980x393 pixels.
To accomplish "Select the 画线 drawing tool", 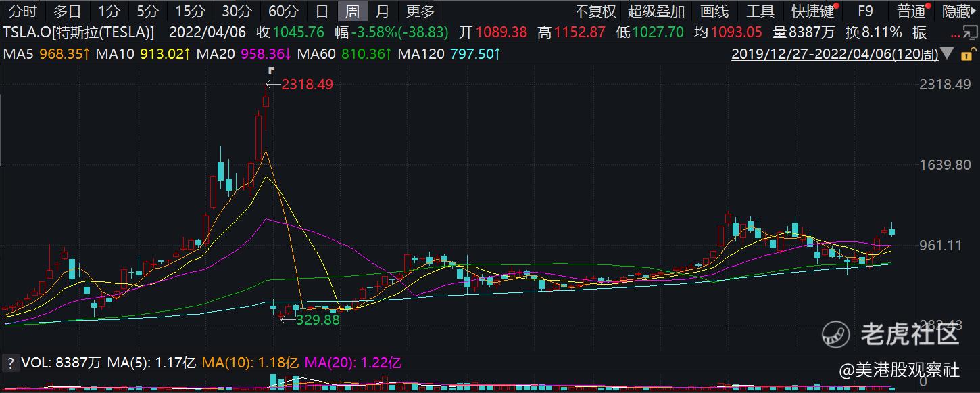I will point(714,11).
